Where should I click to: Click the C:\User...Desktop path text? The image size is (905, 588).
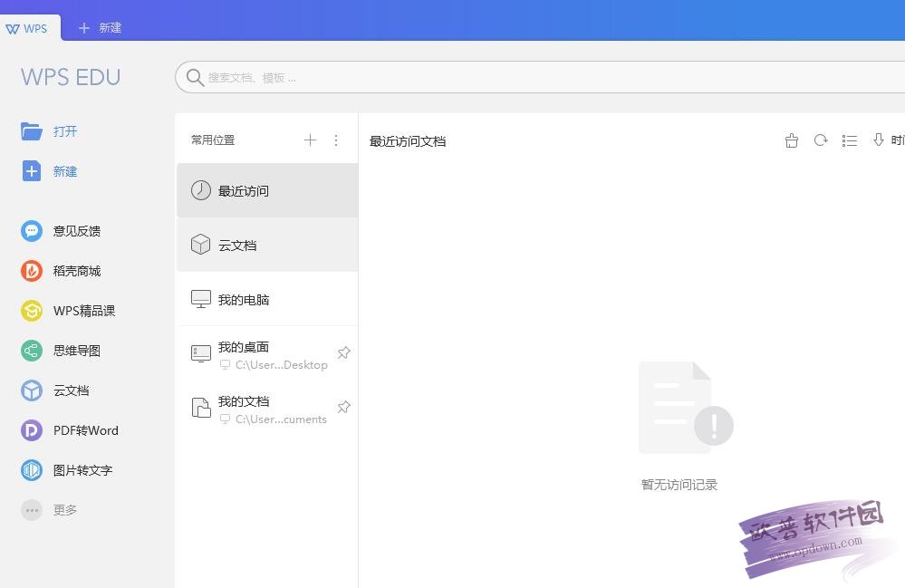(x=282, y=365)
